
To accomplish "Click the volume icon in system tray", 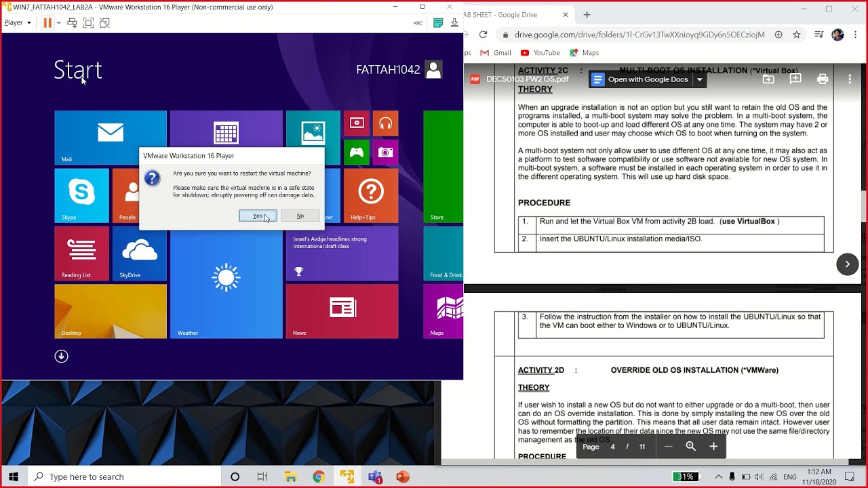I will 759,477.
